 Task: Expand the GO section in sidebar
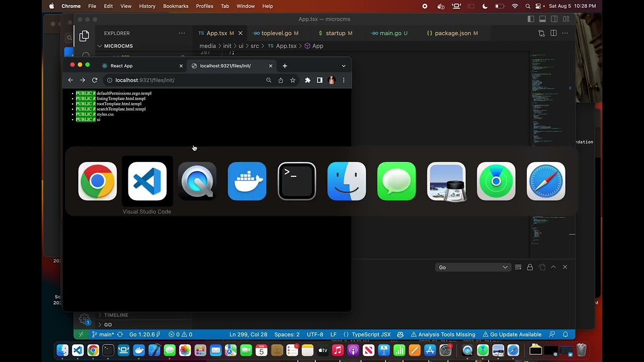coord(108,325)
